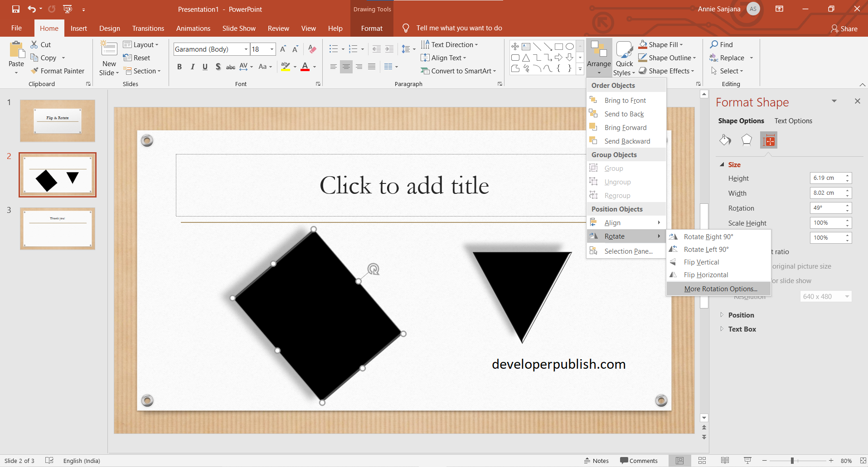Select the Format Painter tool
The height and width of the screenshot is (467, 868).
point(58,71)
